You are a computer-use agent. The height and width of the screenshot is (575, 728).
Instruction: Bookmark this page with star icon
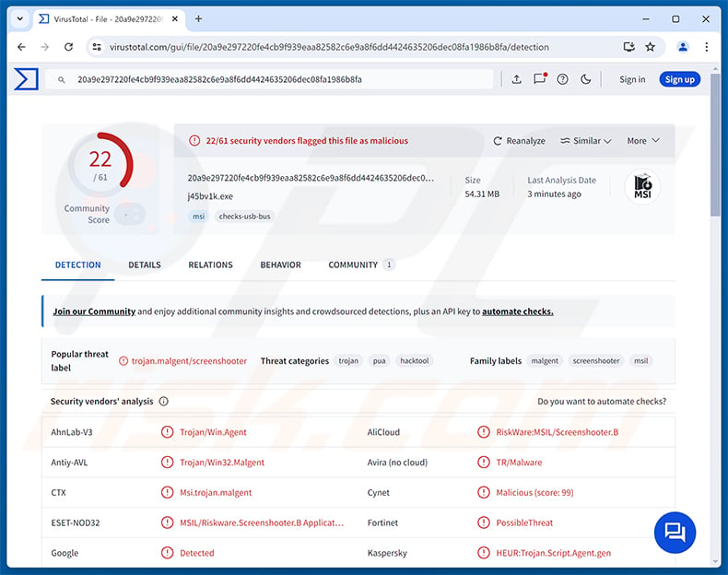point(651,47)
